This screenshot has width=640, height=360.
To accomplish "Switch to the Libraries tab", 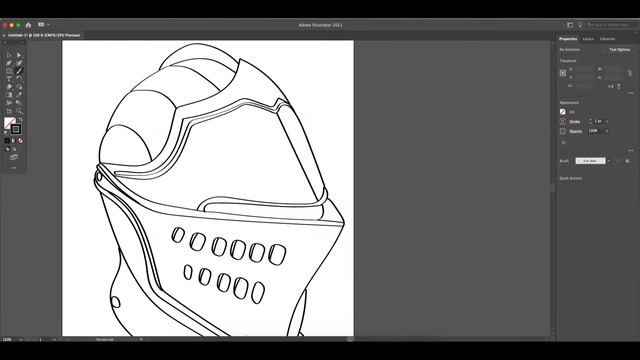I will [x=607, y=39].
